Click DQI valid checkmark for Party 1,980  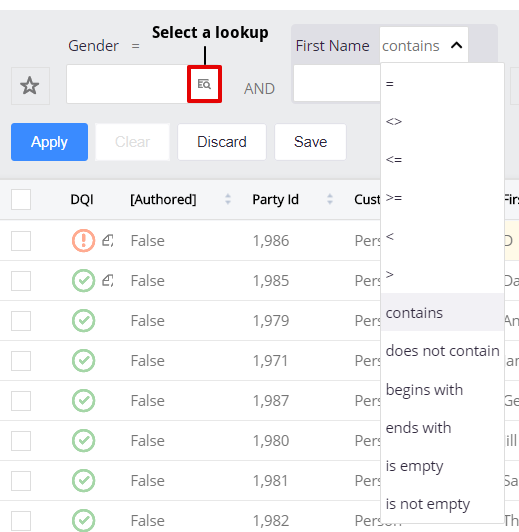click(x=83, y=440)
